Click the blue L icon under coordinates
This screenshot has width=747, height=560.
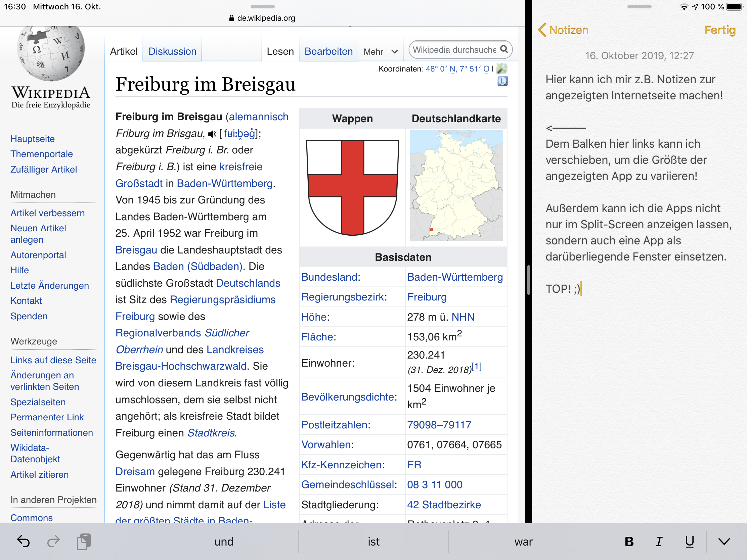click(502, 81)
